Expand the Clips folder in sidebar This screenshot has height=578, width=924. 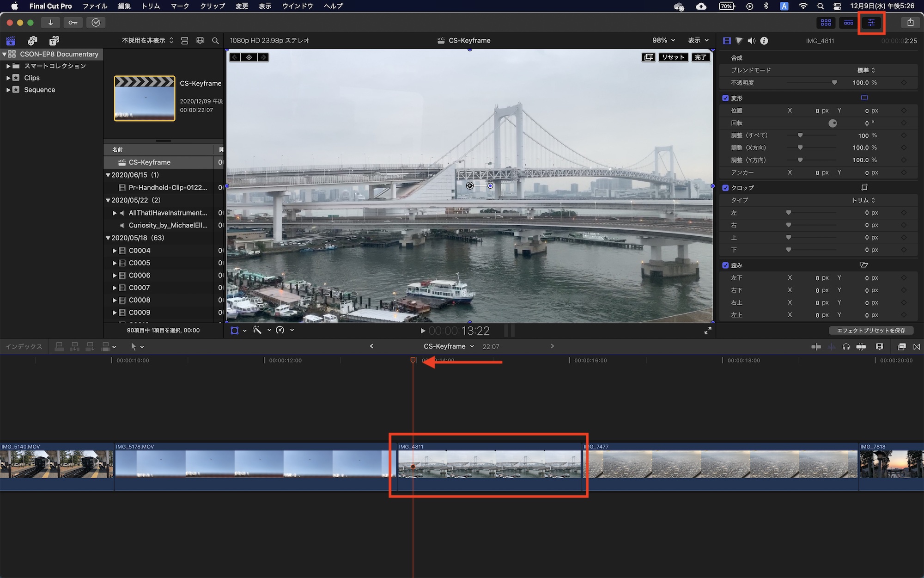(x=8, y=78)
